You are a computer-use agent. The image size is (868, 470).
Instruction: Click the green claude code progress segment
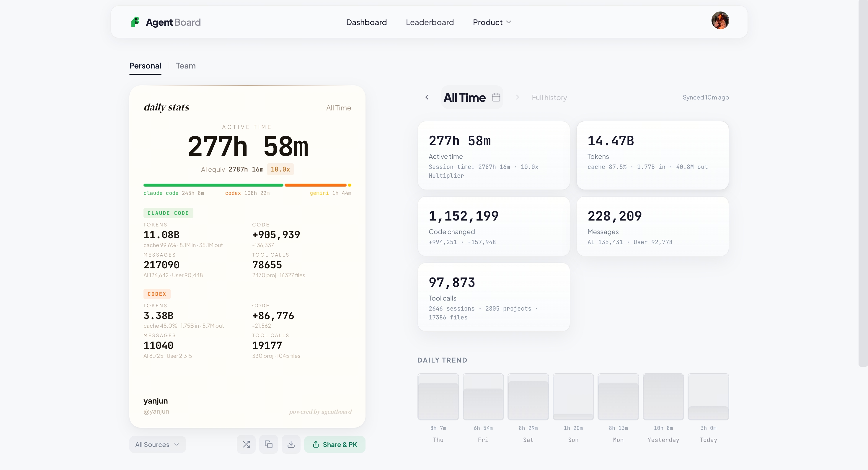click(x=213, y=185)
